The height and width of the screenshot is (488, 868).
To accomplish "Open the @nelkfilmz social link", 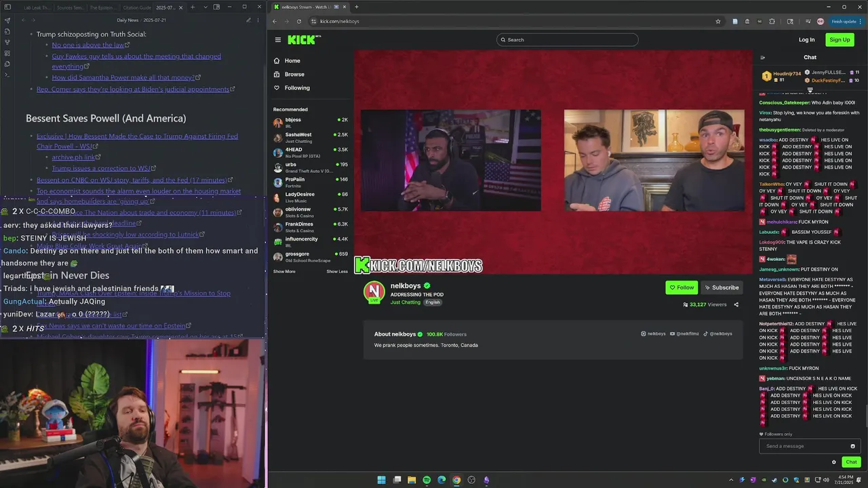I will [x=685, y=334].
